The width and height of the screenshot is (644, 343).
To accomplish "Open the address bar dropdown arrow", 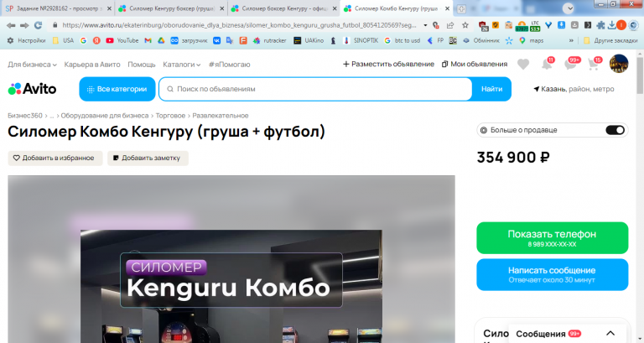I will [x=425, y=25].
